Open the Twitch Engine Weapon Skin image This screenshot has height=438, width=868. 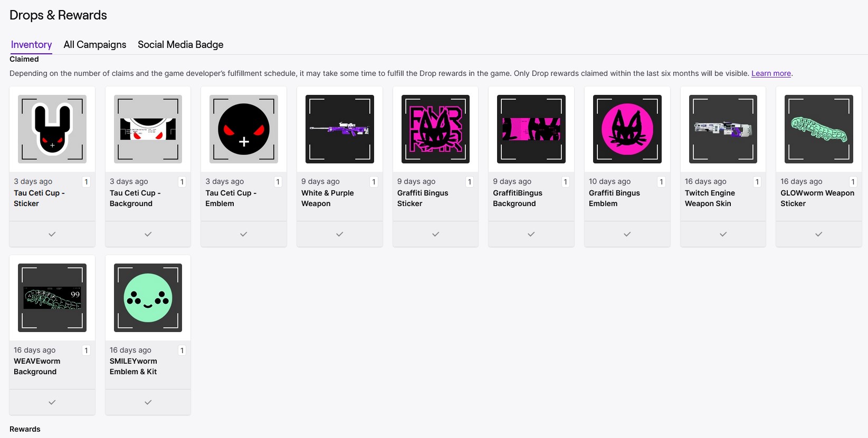[x=723, y=129]
